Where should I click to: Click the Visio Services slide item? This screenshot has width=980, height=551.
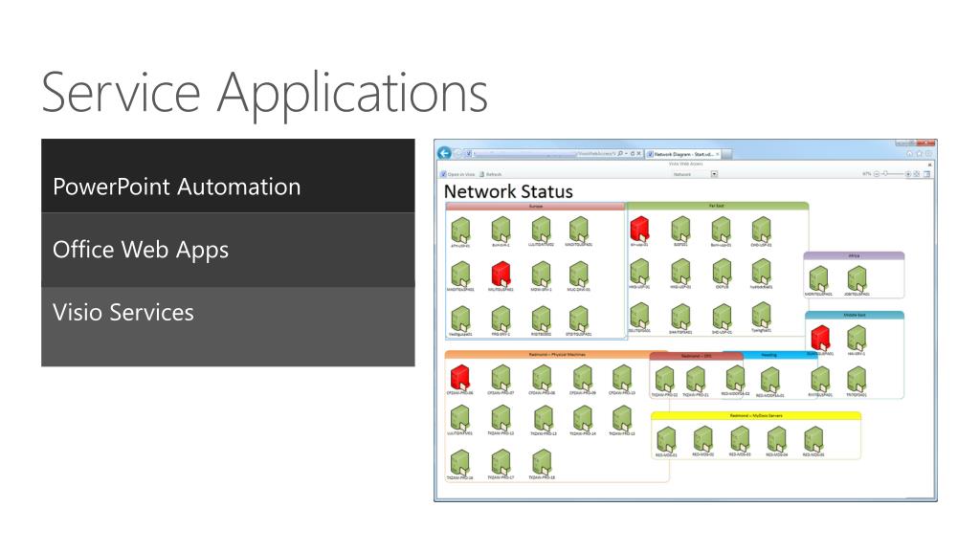coord(228,326)
